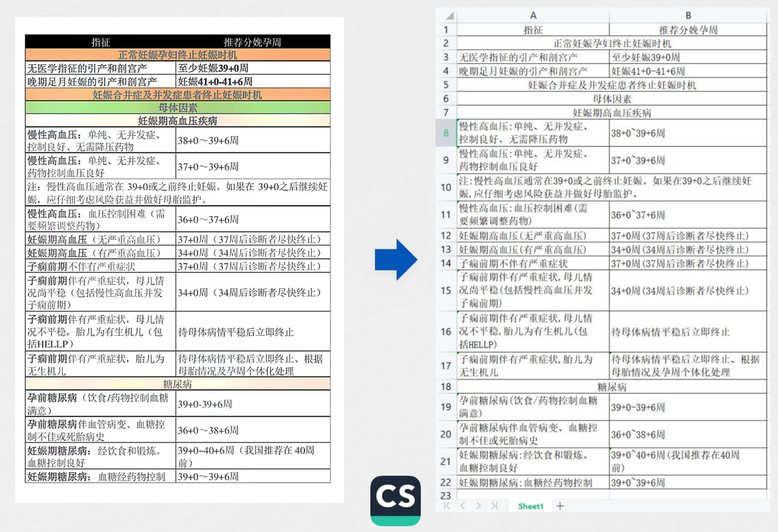
Task: Select row 5 header in the spreadsheet
Action: pos(446,84)
